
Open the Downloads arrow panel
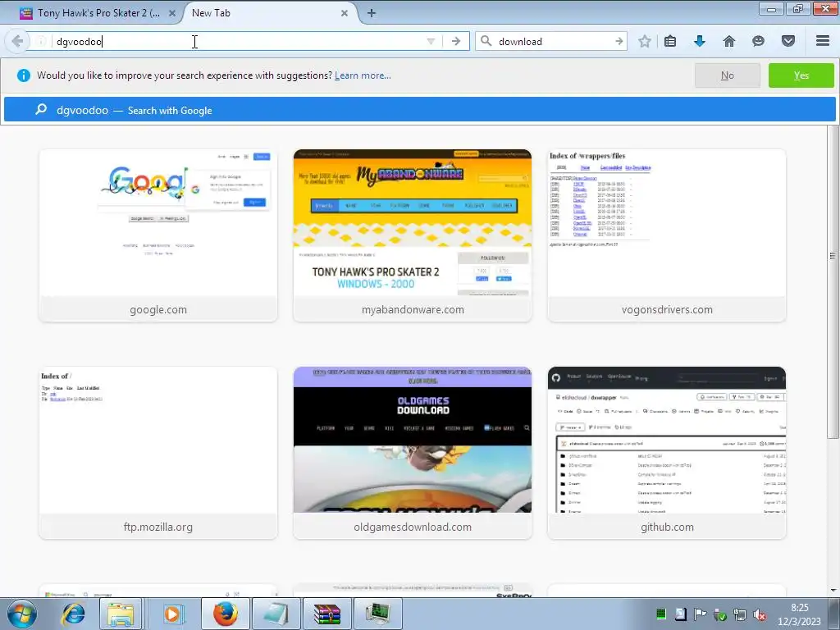pyautogui.click(x=700, y=41)
